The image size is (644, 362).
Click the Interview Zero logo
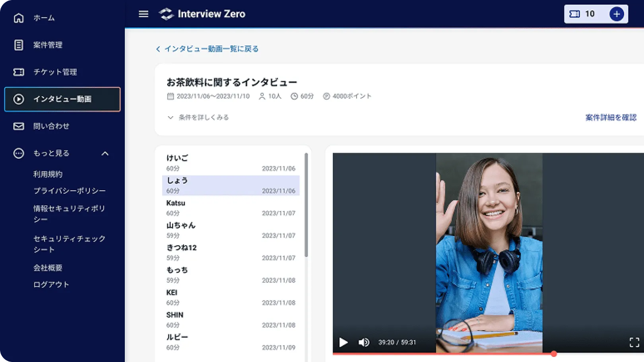[x=202, y=14]
